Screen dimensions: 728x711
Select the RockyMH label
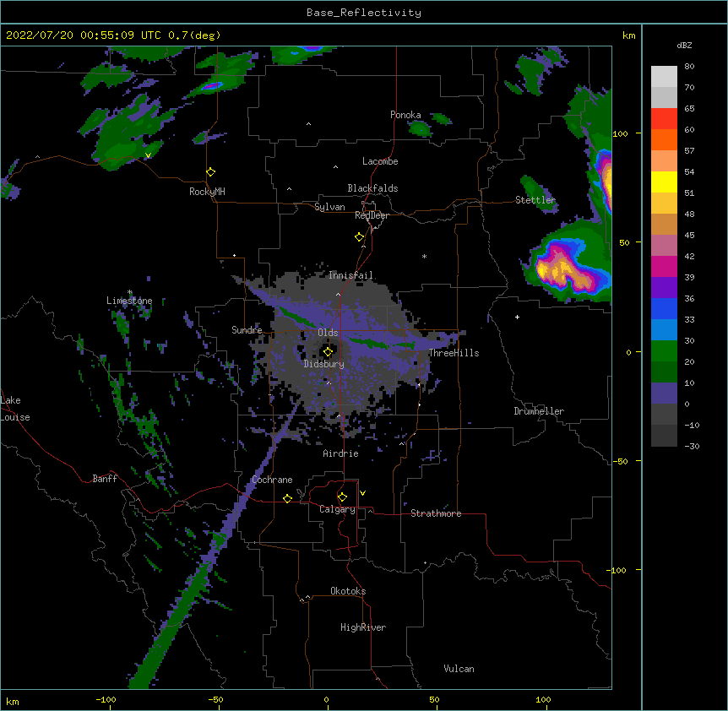point(207,192)
